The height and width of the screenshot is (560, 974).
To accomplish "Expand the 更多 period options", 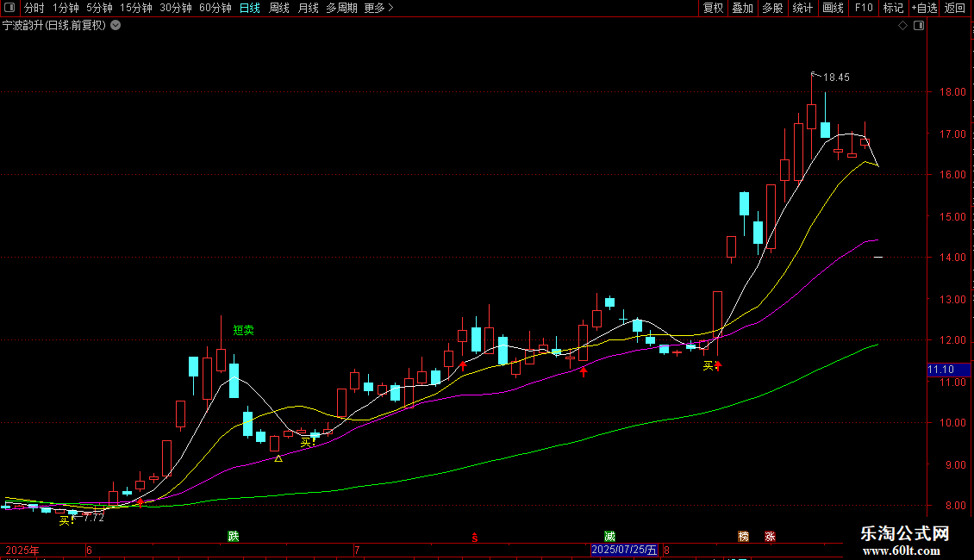I will click(378, 8).
